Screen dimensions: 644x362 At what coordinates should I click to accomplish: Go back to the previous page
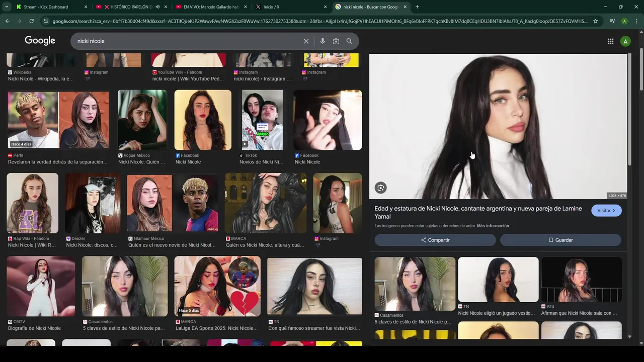tap(7, 21)
